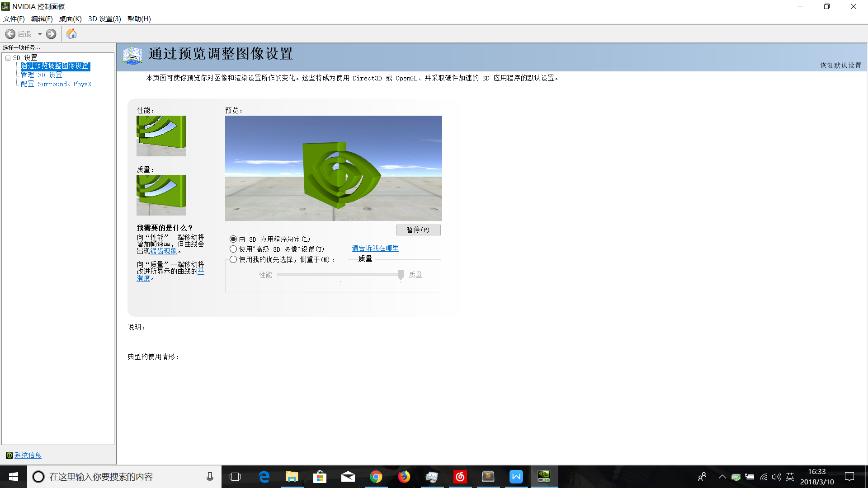Image resolution: width=868 pixels, height=488 pixels.
Task: Open the 系统信息 link
Action: [28, 455]
